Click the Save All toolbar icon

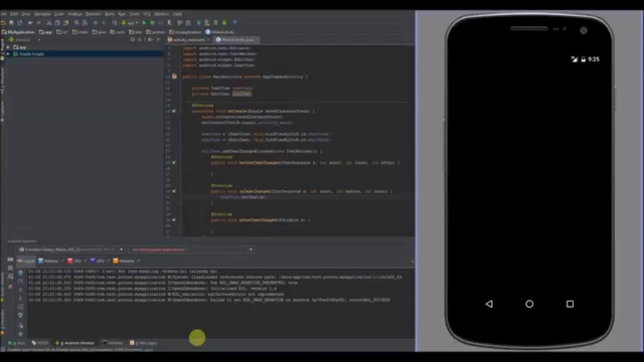click(11, 23)
